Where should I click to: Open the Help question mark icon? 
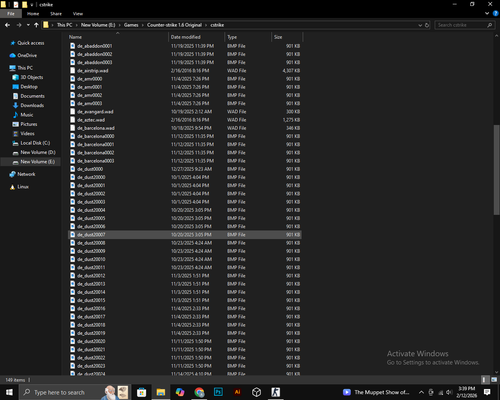495,13
